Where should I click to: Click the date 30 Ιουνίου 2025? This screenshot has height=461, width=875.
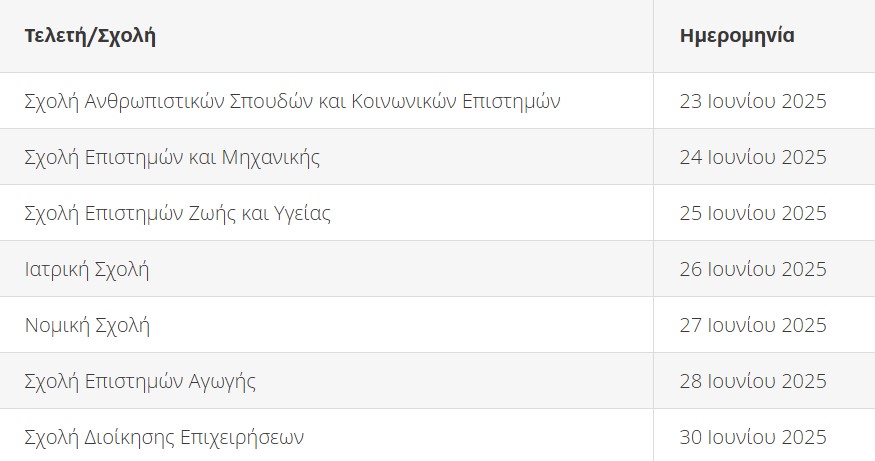click(x=753, y=437)
